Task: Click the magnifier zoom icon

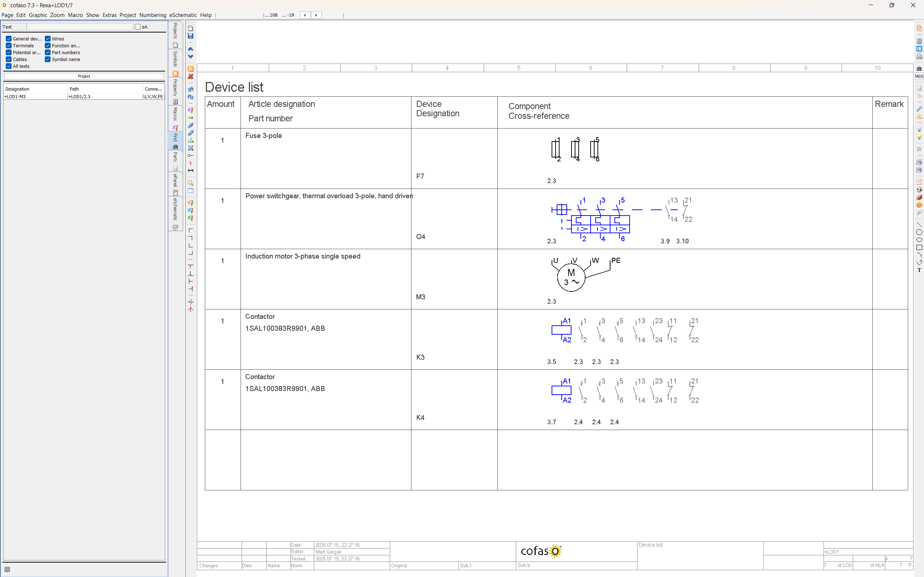Action: tap(190, 183)
